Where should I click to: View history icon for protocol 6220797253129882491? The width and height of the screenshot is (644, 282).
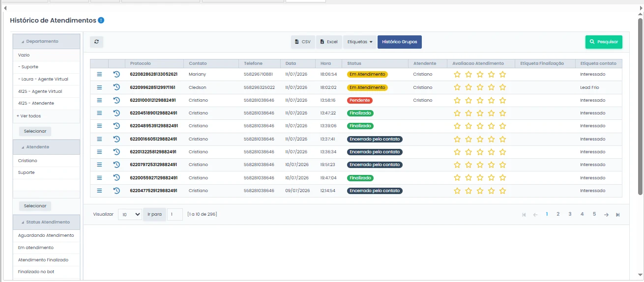tap(117, 165)
